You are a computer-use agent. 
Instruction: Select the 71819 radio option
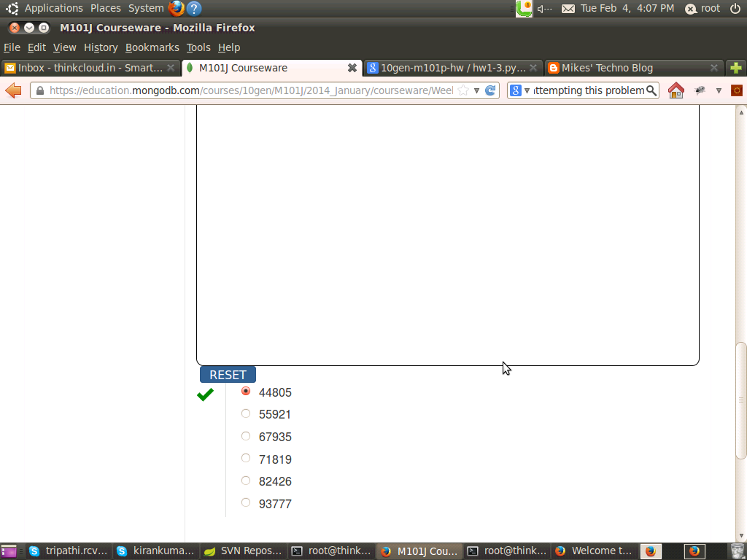(246, 458)
